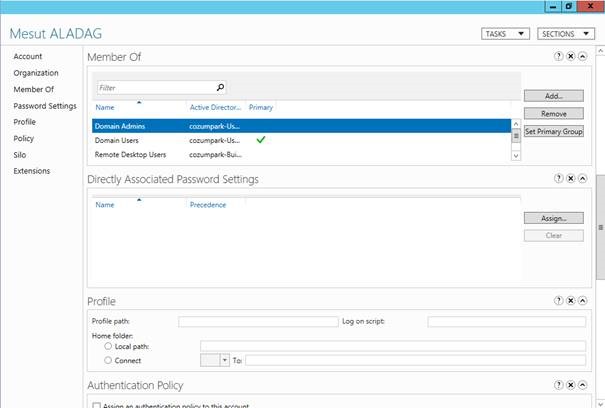Click the Assign... password settings button
This screenshot has width=605, height=408.
click(x=554, y=218)
